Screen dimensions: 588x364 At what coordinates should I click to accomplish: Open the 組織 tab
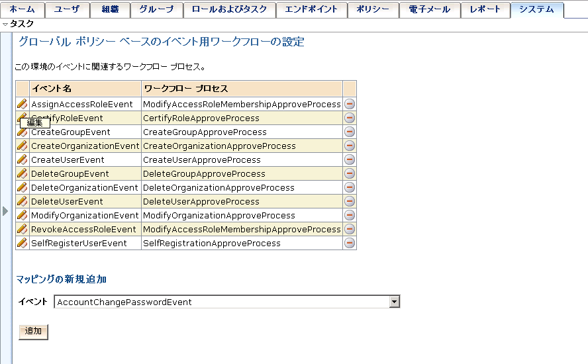click(x=110, y=9)
